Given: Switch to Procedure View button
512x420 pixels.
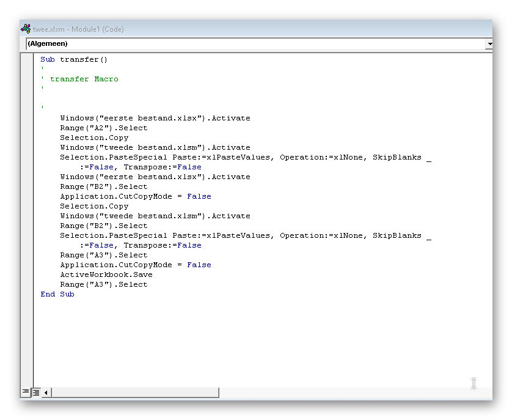Looking at the screenshot, I should [26, 392].
